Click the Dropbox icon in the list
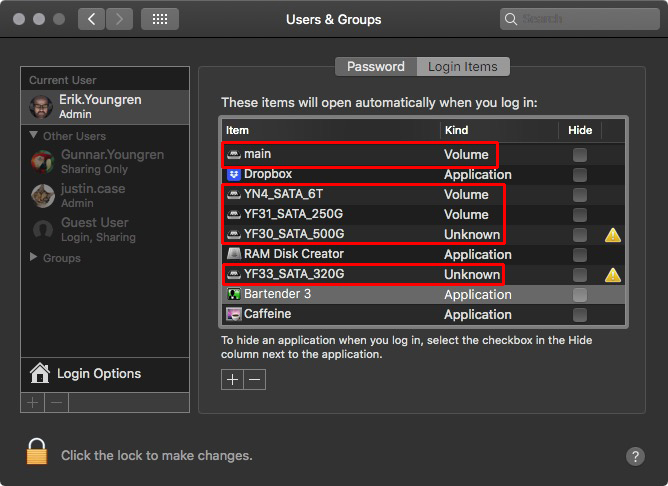 [x=234, y=174]
